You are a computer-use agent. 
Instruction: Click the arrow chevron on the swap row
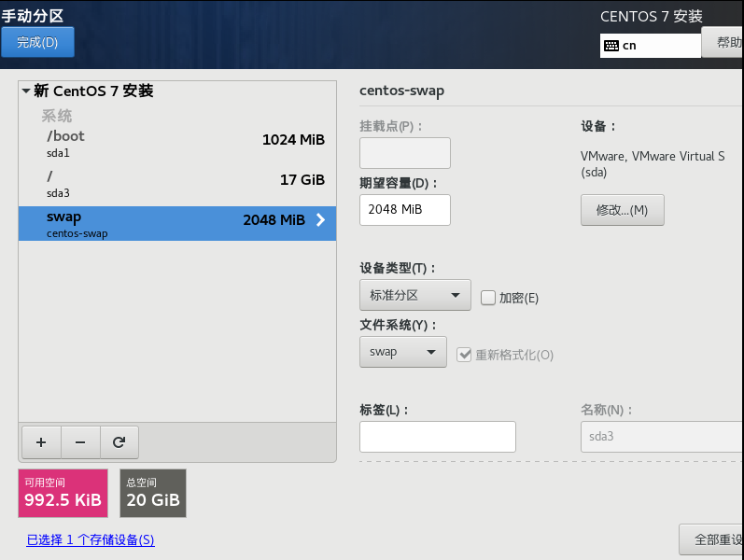point(321,219)
